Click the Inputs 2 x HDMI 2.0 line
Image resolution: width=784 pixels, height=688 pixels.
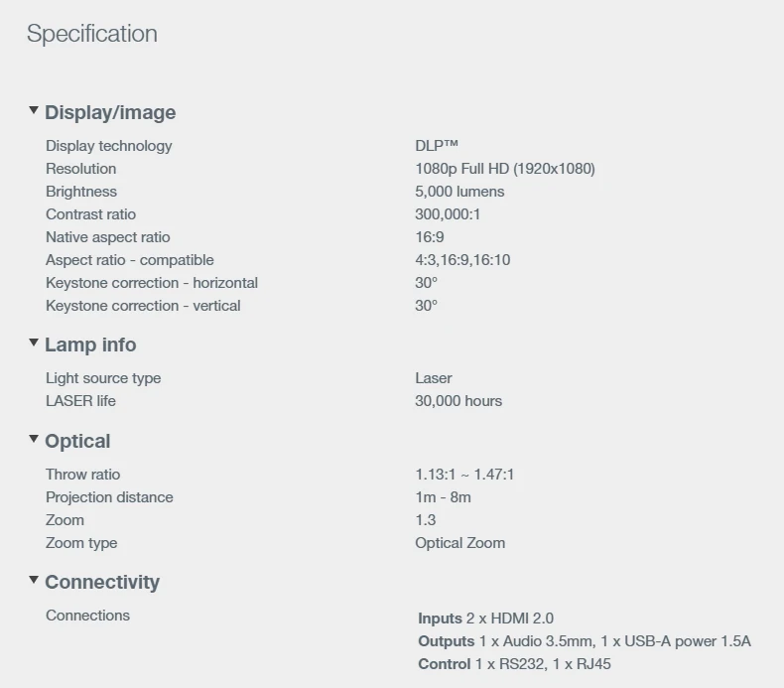(x=485, y=619)
